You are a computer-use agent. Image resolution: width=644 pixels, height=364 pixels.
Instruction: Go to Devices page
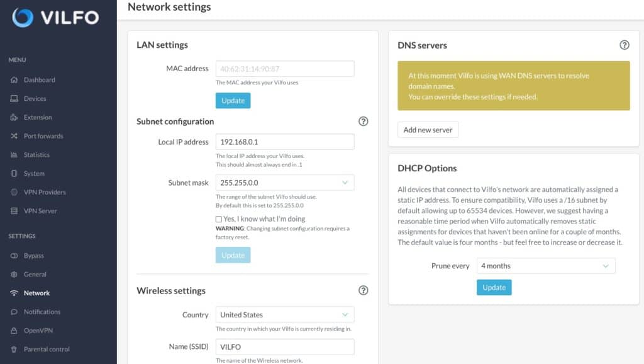click(35, 99)
